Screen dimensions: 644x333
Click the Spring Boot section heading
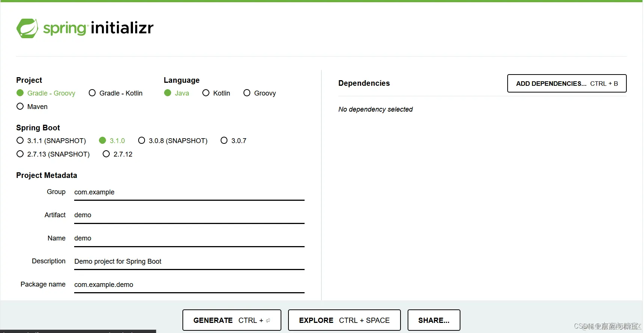[x=38, y=128]
